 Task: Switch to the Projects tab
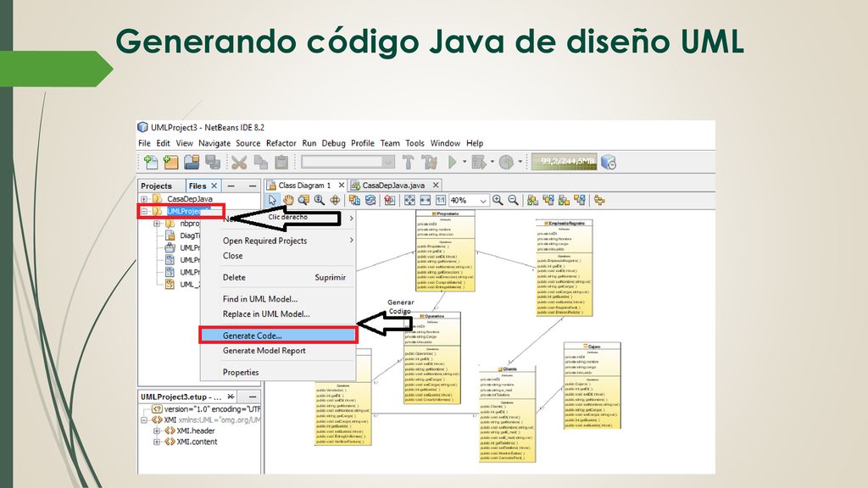[156, 186]
